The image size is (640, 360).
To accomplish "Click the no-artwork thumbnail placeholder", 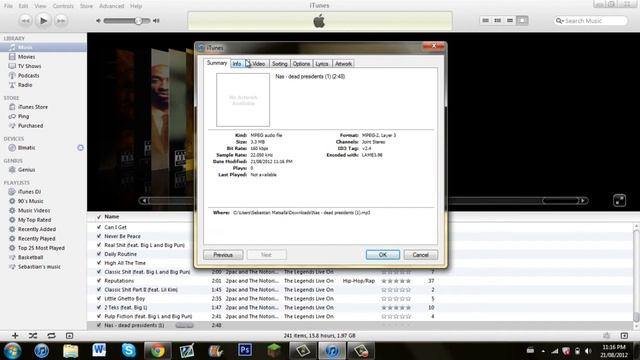I will tap(243, 100).
